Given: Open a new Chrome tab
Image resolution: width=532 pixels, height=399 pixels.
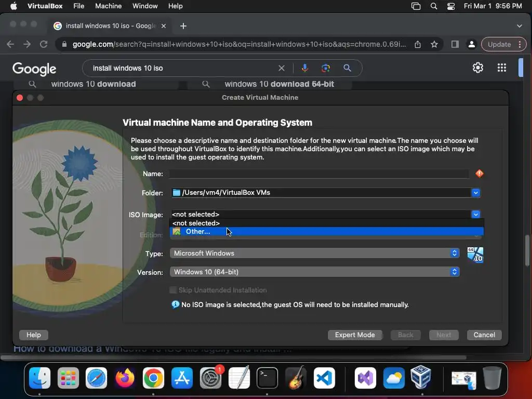Looking at the screenshot, I should tap(183, 26).
